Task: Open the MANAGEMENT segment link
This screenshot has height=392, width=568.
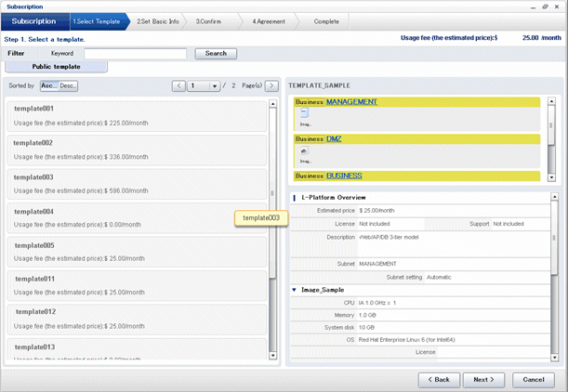Action: coord(351,101)
